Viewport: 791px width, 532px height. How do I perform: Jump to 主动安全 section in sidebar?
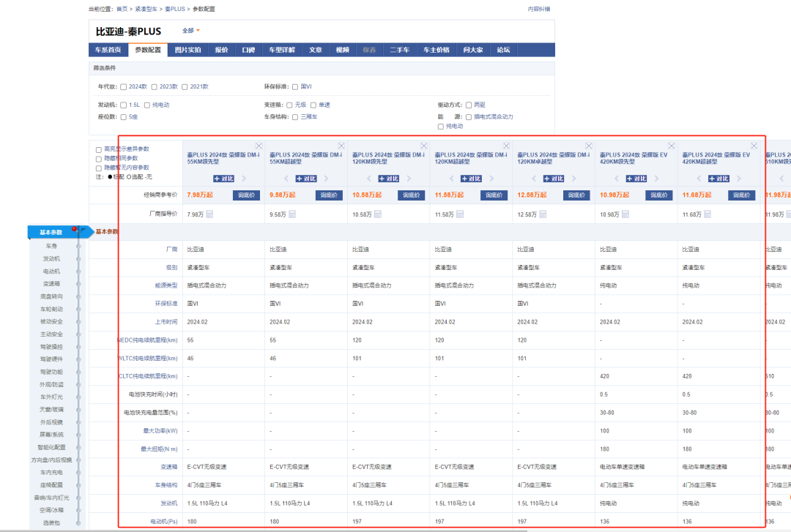coord(51,334)
